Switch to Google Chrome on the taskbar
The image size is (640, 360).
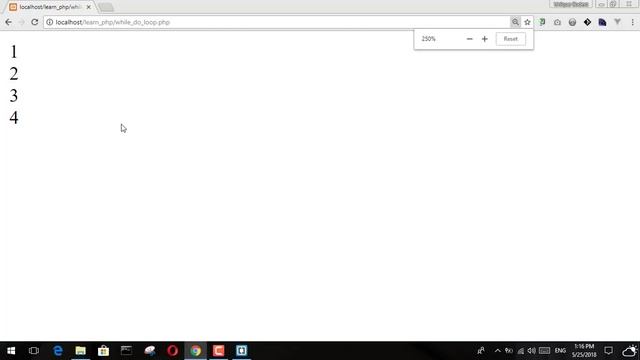(x=196, y=351)
